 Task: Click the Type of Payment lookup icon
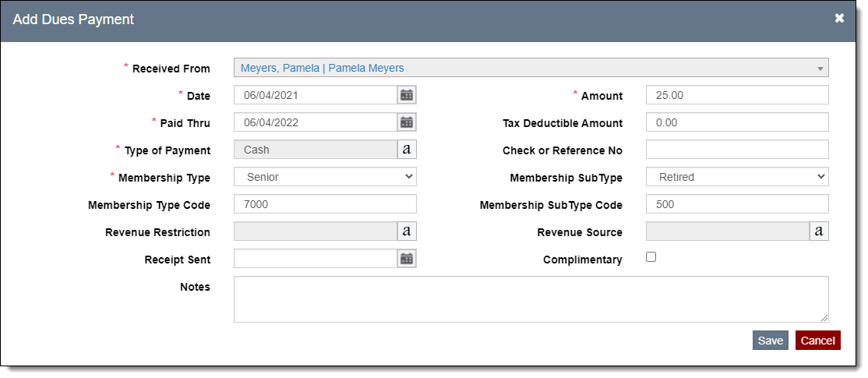(x=407, y=150)
